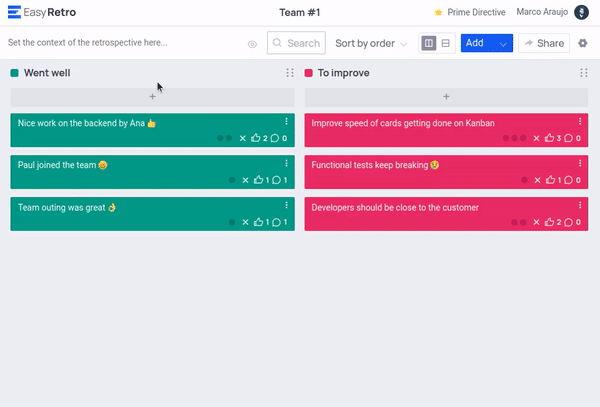Switch to row layout view

coord(445,43)
